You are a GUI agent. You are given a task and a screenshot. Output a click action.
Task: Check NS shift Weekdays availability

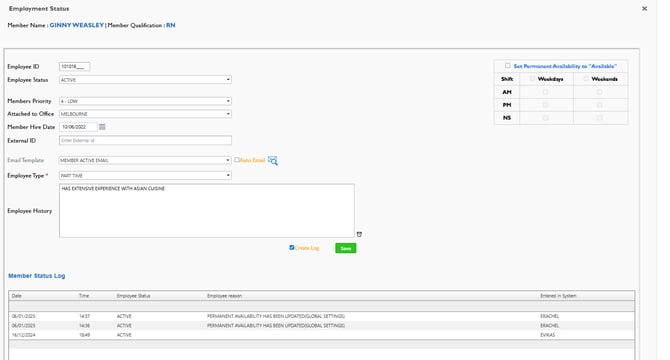point(545,117)
